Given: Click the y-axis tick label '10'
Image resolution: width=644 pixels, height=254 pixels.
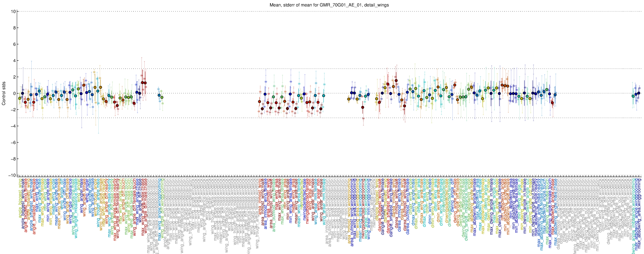Looking at the screenshot, I should point(13,11).
